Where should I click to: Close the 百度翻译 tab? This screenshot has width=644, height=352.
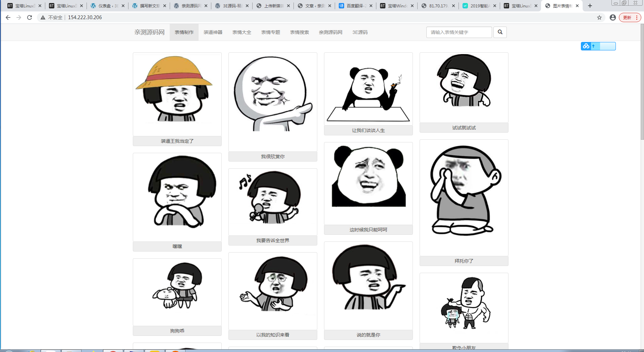point(371,6)
